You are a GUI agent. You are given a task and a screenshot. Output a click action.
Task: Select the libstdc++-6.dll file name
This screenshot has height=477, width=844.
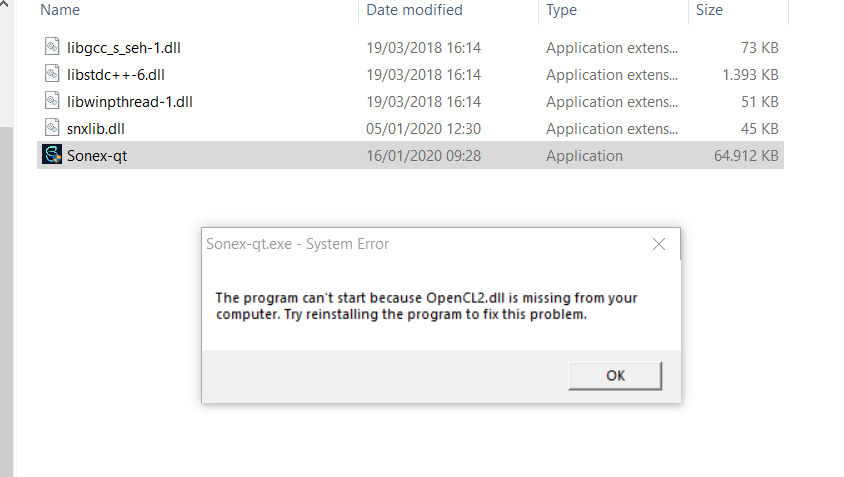116,75
